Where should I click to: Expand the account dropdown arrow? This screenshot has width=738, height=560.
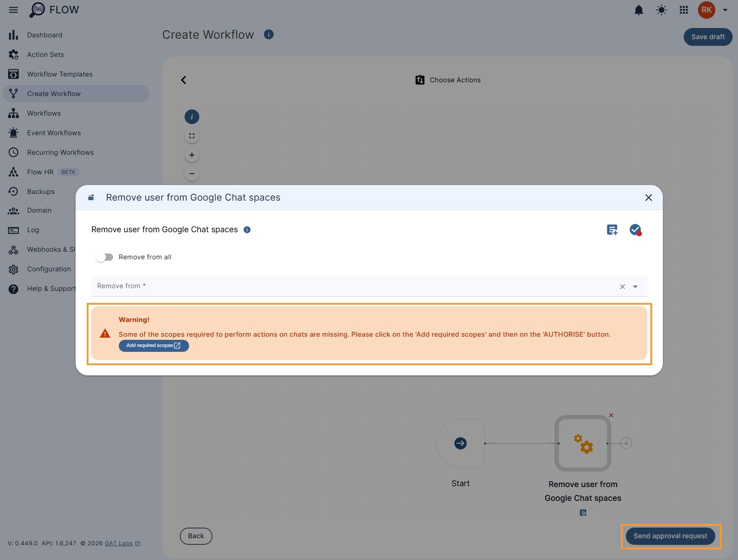click(x=725, y=10)
